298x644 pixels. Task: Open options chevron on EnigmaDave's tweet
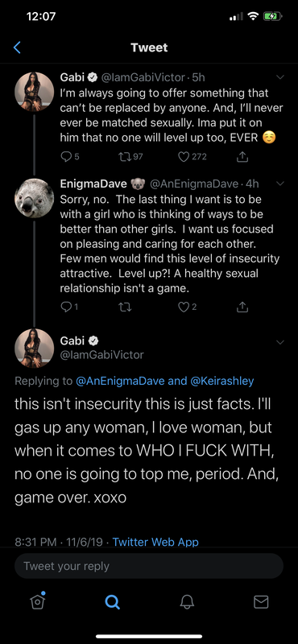[x=280, y=183]
